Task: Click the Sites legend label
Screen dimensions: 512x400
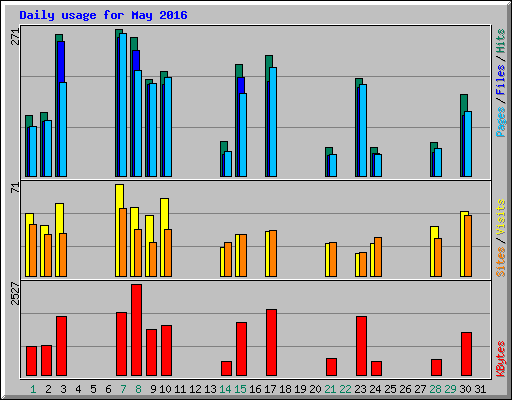Action: [500, 262]
